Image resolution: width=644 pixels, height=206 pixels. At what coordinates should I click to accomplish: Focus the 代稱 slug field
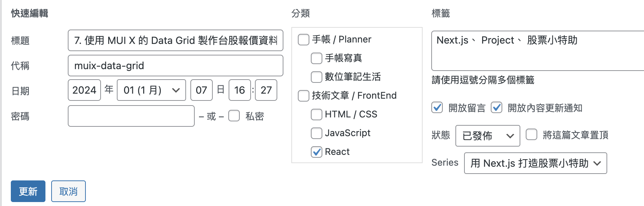(x=175, y=66)
